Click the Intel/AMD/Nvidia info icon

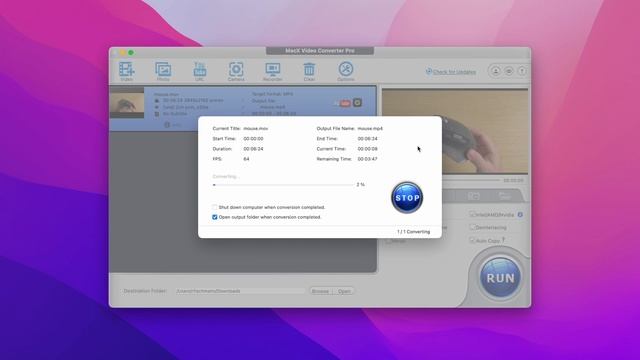click(x=520, y=214)
